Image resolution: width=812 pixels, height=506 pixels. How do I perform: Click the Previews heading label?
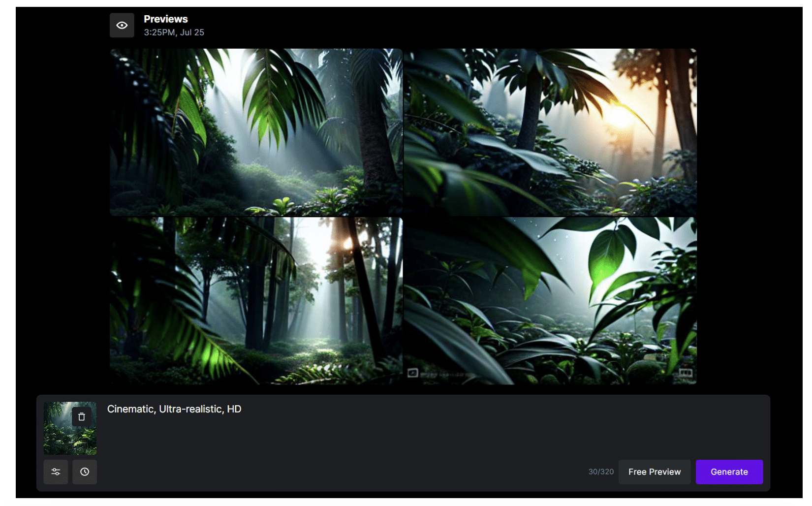pos(165,19)
